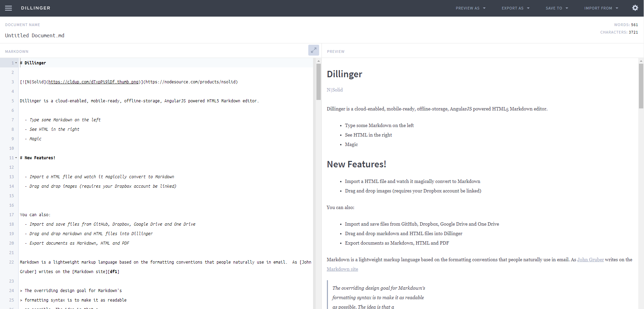Click editor line beginning 'Dillinger is a cloud-enabled'
Image resolution: width=644 pixels, height=309 pixels.
coord(139,101)
